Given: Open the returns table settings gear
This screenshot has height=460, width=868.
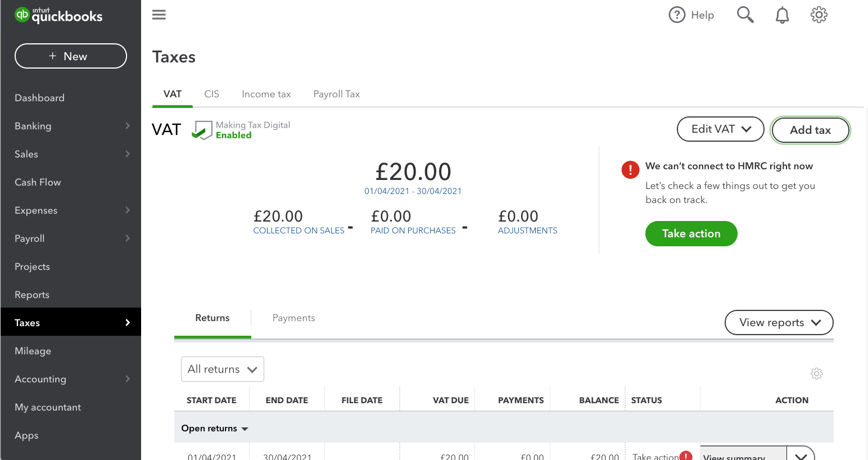Looking at the screenshot, I should (x=816, y=373).
